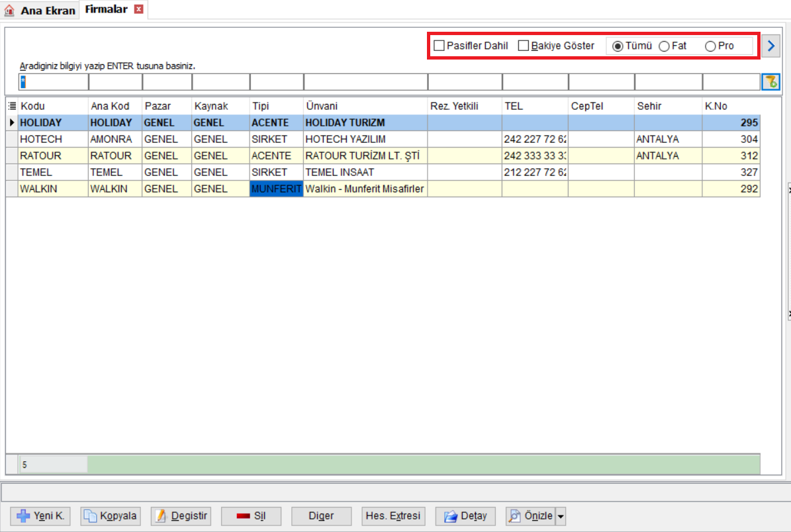
Task: Open the Detay details button
Action: coord(465,516)
